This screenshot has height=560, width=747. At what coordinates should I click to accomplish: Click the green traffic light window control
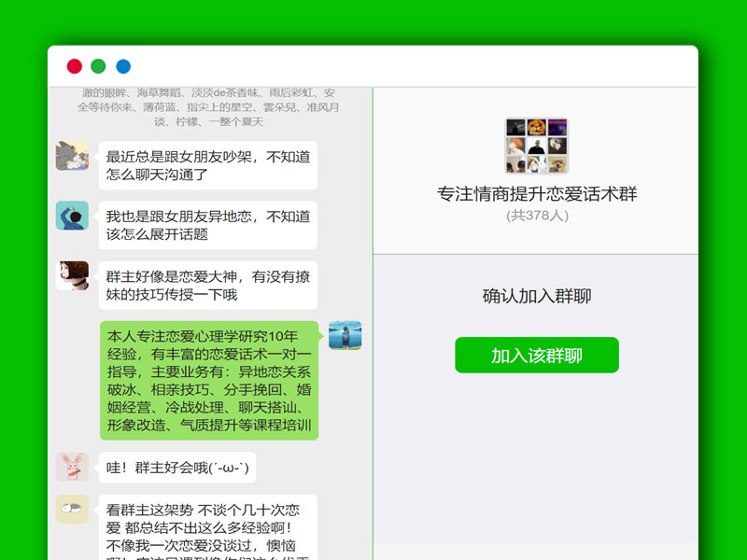(x=98, y=65)
